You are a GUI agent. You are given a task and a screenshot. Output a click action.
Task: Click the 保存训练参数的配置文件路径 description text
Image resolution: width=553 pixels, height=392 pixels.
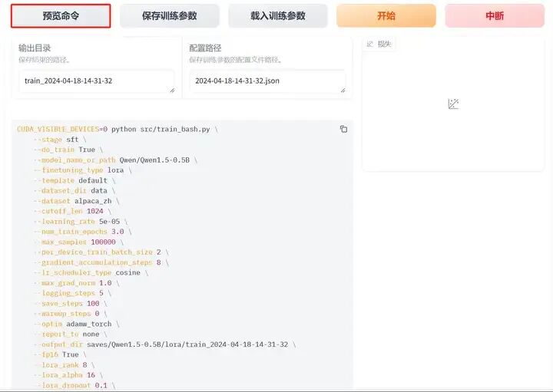(236, 60)
